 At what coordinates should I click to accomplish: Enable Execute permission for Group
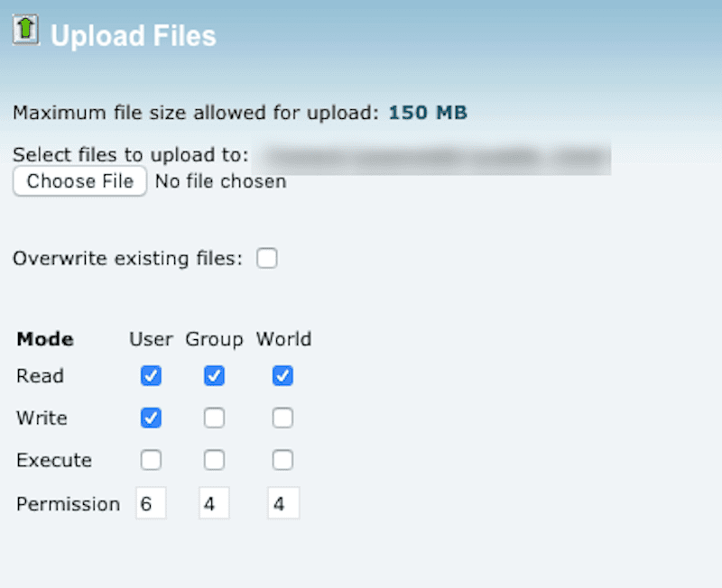point(214,460)
